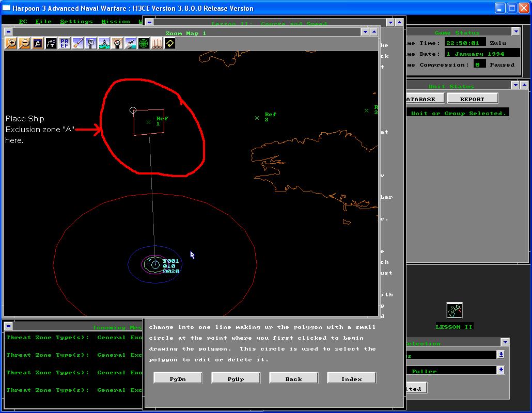Collapse the selection window title arrow

coord(505,342)
